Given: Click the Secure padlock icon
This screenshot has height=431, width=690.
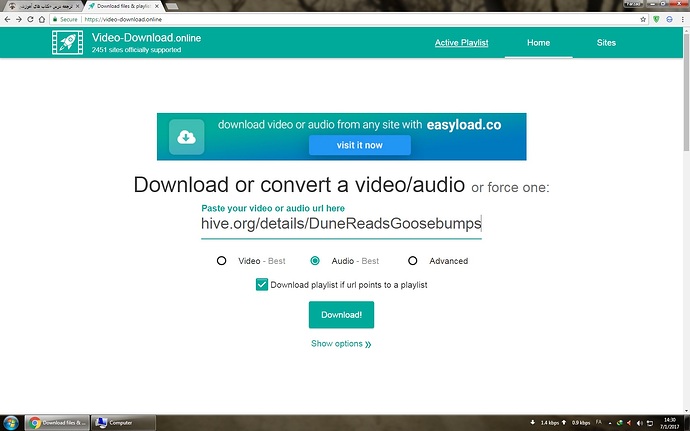Looking at the screenshot, I should click(x=55, y=19).
